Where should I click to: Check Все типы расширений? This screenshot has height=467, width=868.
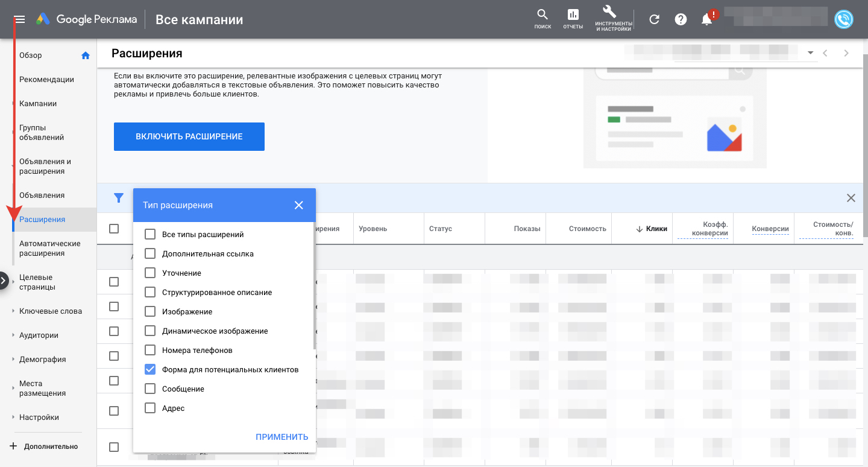(x=150, y=234)
